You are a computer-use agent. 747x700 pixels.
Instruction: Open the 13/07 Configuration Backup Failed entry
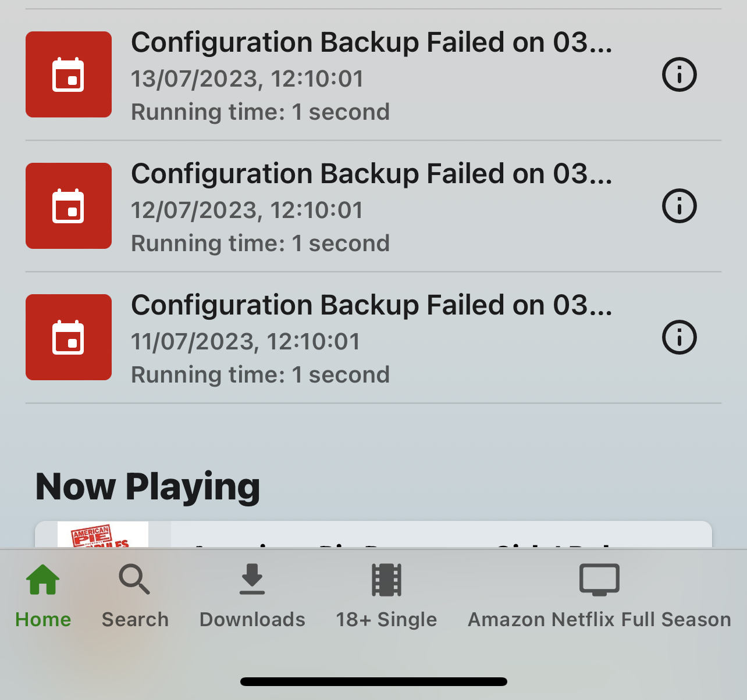click(x=372, y=74)
